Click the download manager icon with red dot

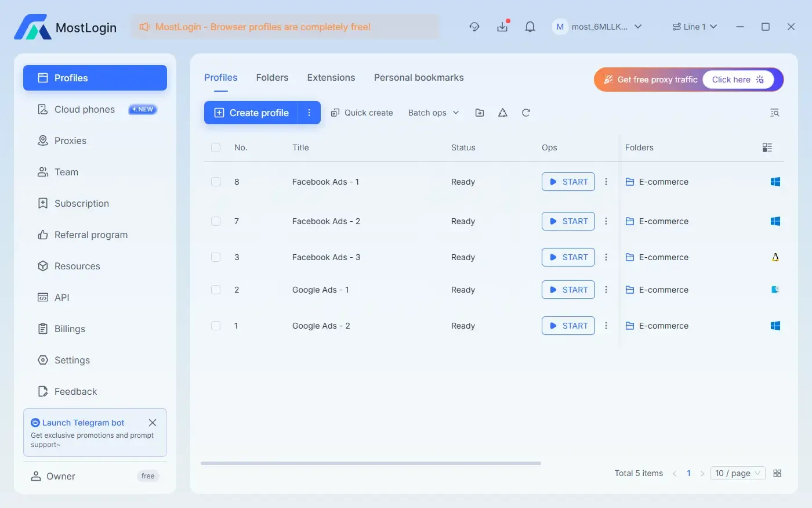click(502, 26)
